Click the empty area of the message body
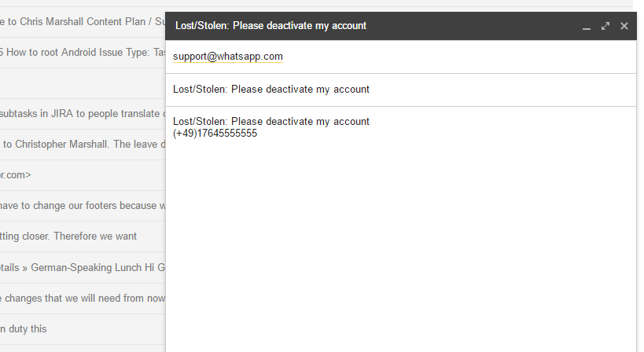Screen dimensions: 644x352 coord(401,246)
